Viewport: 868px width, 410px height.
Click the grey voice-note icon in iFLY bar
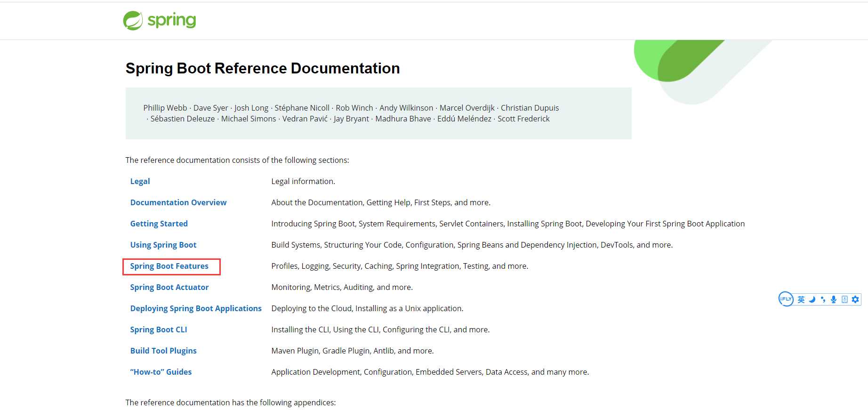coord(844,299)
